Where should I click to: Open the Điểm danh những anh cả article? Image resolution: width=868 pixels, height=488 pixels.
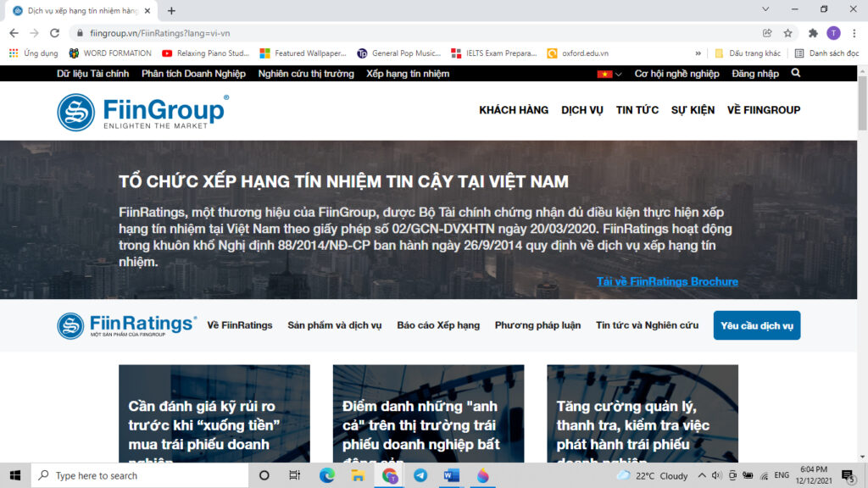click(428, 413)
